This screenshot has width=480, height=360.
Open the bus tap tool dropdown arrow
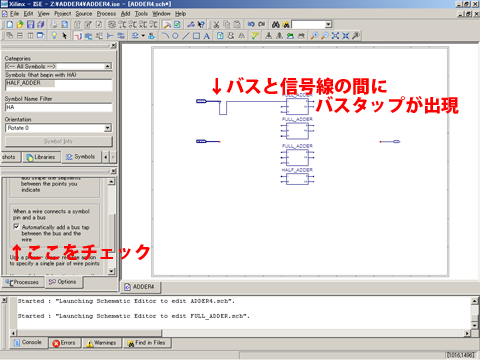(x=143, y=36)
